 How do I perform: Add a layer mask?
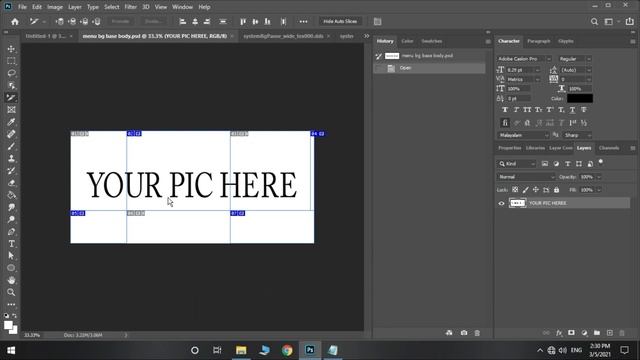[571, 333]
